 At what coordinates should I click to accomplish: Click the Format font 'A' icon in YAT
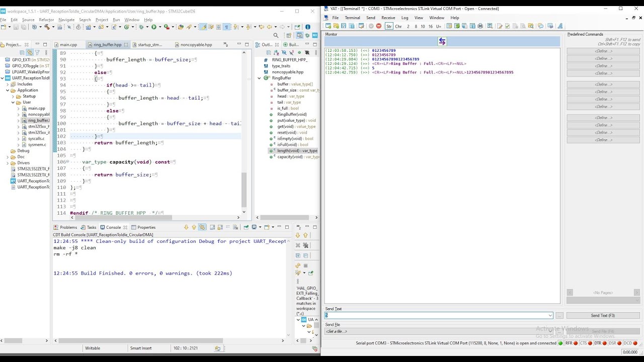[x=560, y=26]
